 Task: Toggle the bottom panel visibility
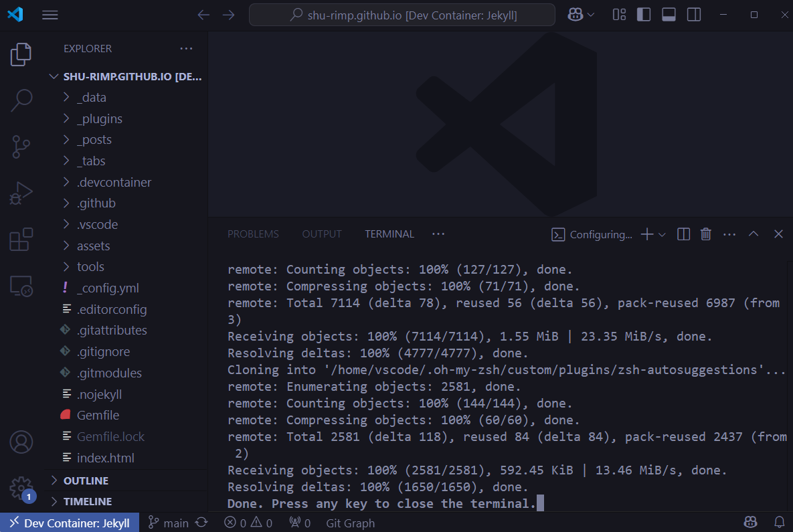669,15
